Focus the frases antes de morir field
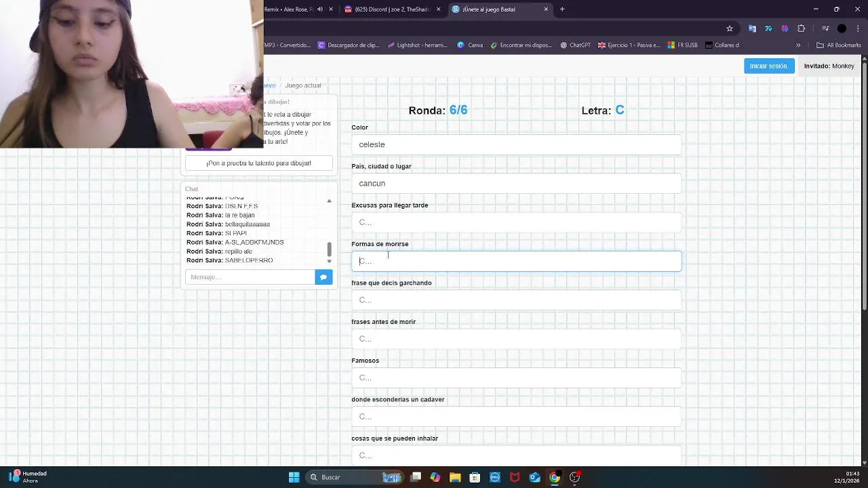The width and height of the screenshot is (868, 488). (x=516, y=339)
